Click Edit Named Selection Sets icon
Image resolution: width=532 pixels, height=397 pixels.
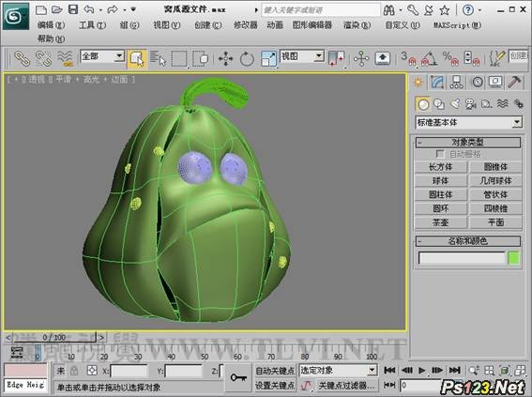tap(497, 59)
